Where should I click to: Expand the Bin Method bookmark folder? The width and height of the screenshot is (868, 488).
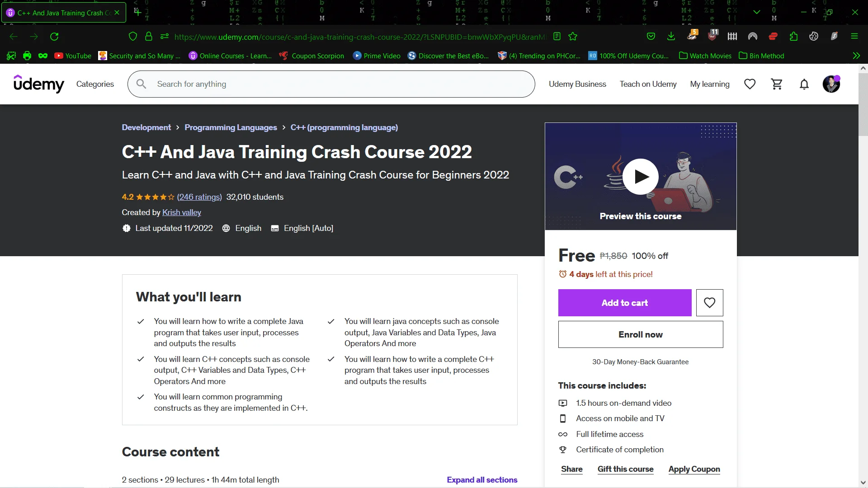(x=762, y=56)
